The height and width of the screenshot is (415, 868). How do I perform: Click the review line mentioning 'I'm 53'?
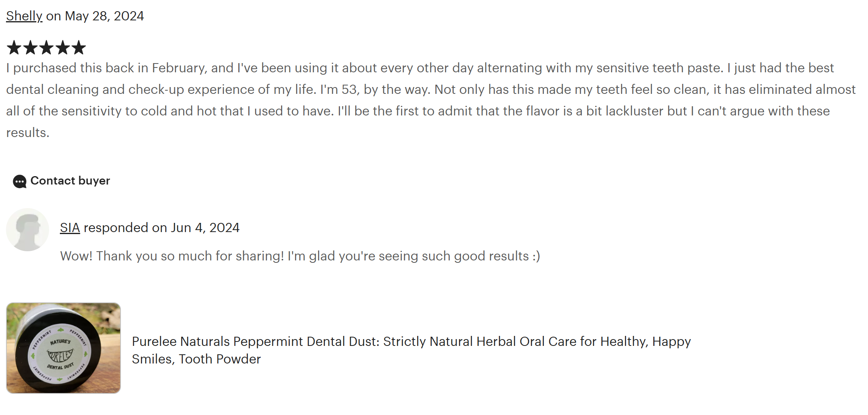tap(431, 89)
